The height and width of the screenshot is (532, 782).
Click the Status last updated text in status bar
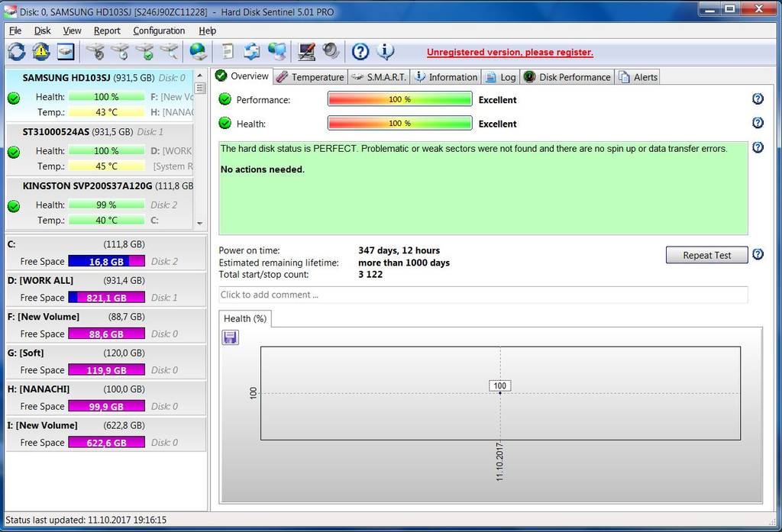coord(86,520)
